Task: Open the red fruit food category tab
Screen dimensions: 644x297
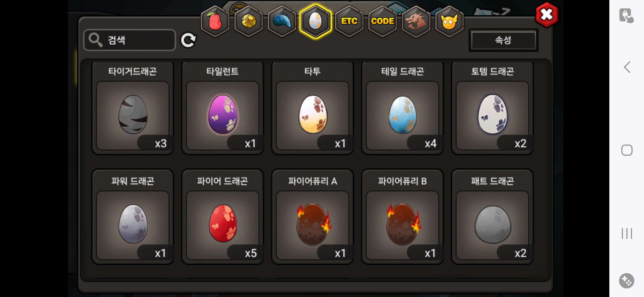Action: coord(215,21)
